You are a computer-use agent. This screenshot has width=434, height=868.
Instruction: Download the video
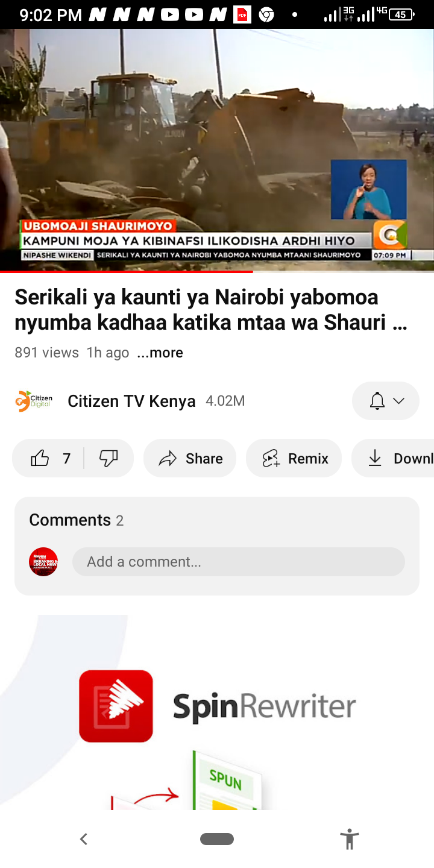(393, 459)
